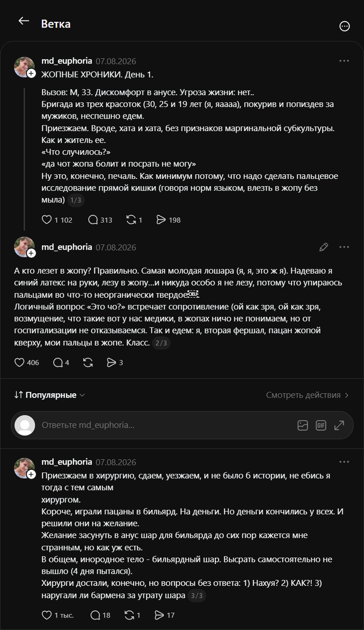Add a GIF to the reply

tap(321, 425)
